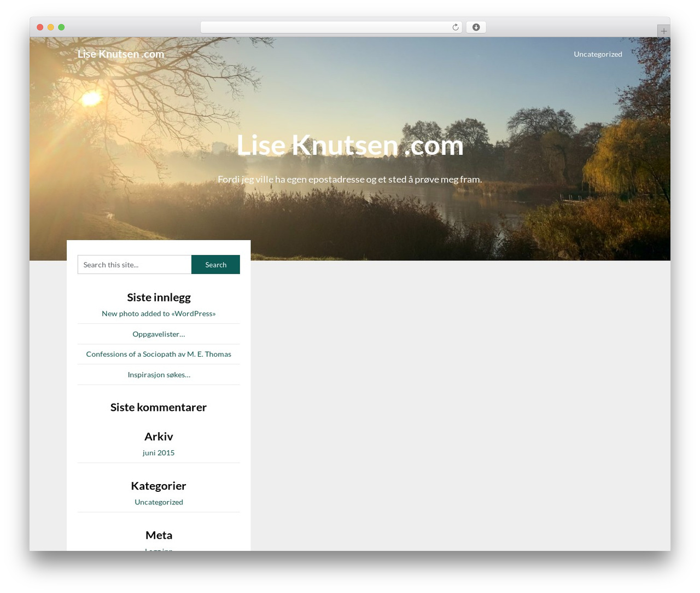The height and width of the screenshot is (593, 700).
Task: Click the browser address bar
Action: point(331,27)
